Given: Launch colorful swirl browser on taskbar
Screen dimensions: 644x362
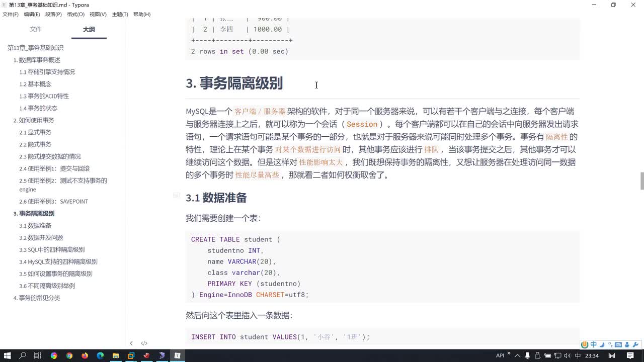Looking at the screenshot, I should coord(54,355).
